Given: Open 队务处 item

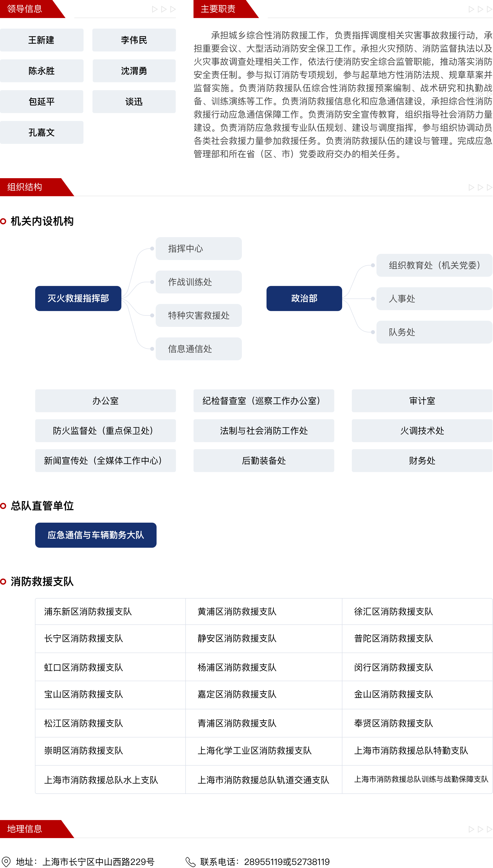Looking at the screenshot, I should 435,332.
